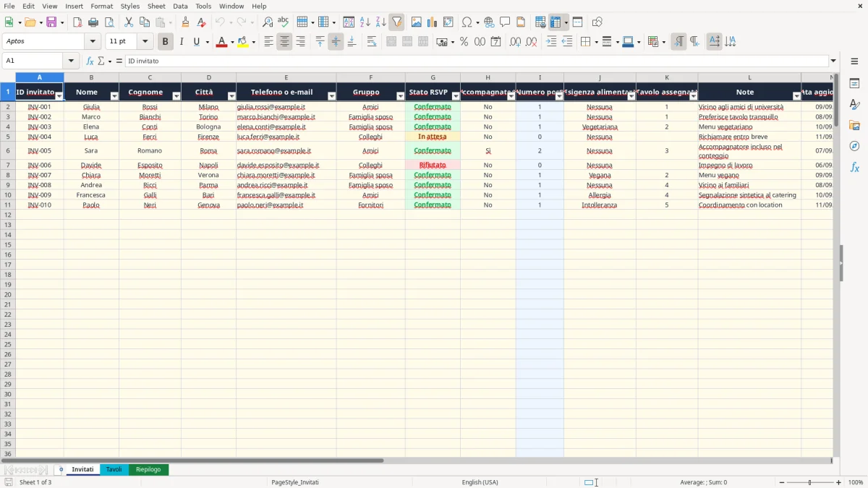The height and width of the screenshot is (488, 868).
Task: Sort descending using the Z-A icon
Action: coord(380,22)
